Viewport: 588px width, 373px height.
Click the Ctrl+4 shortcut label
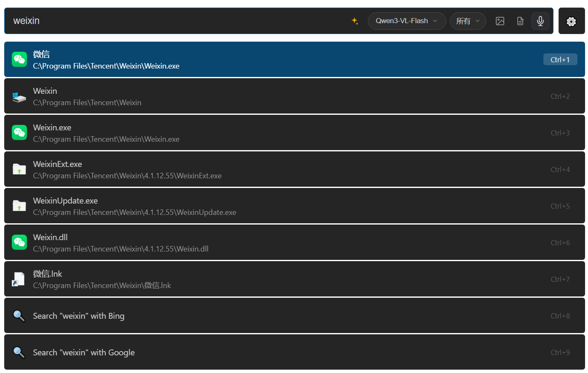[x=560, y=169]
